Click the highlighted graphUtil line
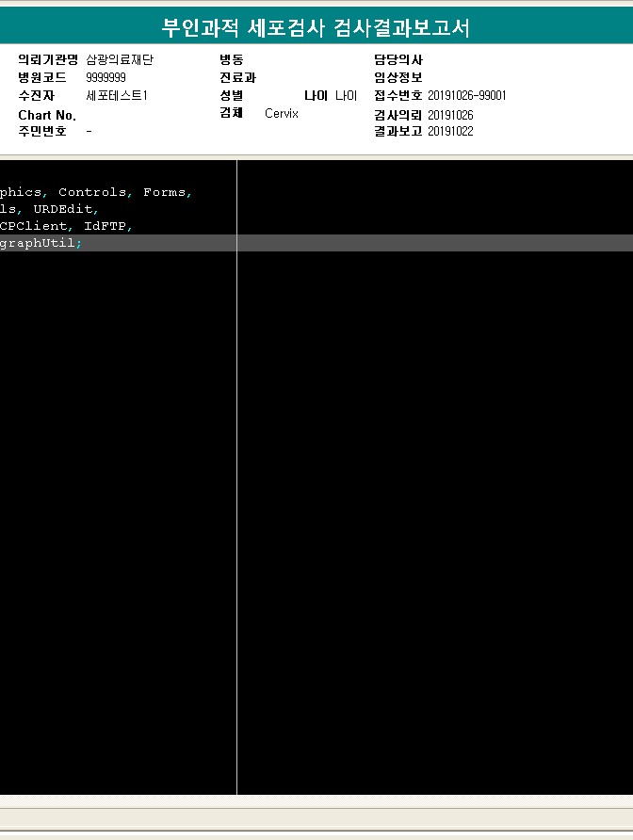The height and width of the screenshot is (840, 633). 316,243
